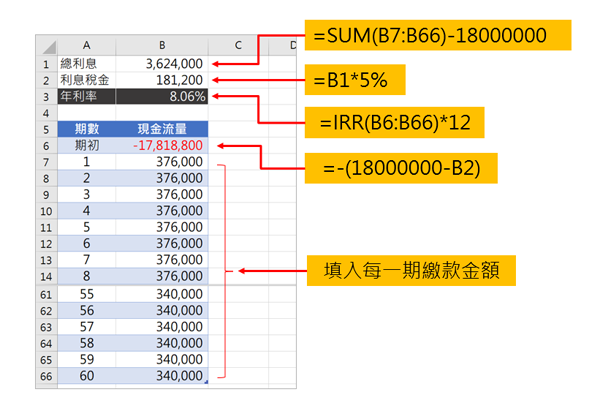Select the 利息稅金 label cell

point(86,79)
